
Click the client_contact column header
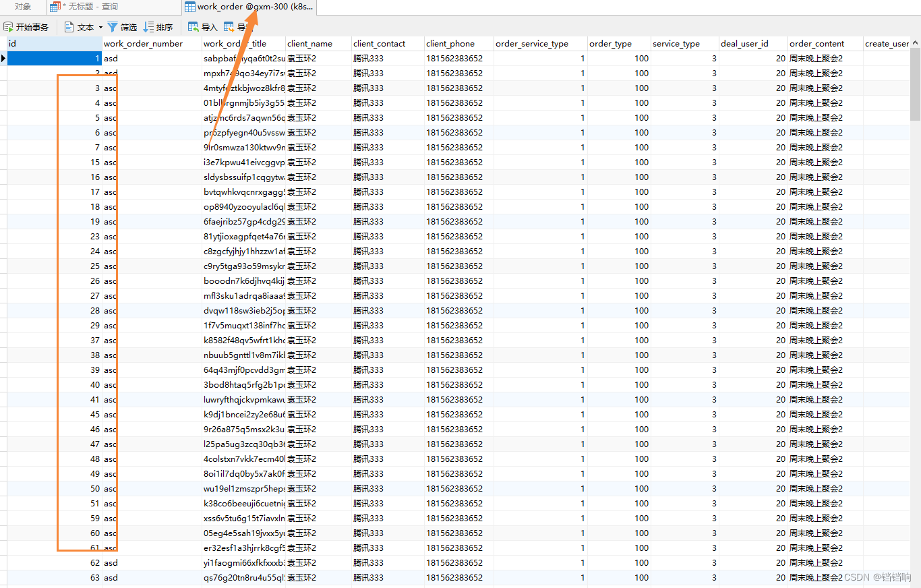pos(388,43)
